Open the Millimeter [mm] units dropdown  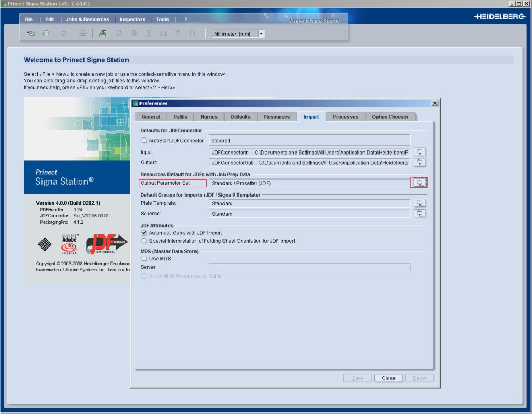(x=261, y=34)
